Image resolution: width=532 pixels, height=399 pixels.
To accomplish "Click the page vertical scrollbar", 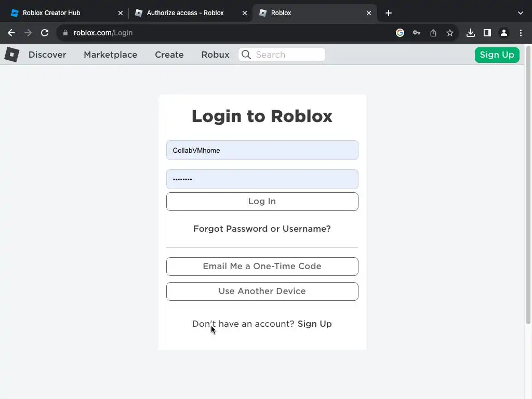I will [x=528, y=185].
